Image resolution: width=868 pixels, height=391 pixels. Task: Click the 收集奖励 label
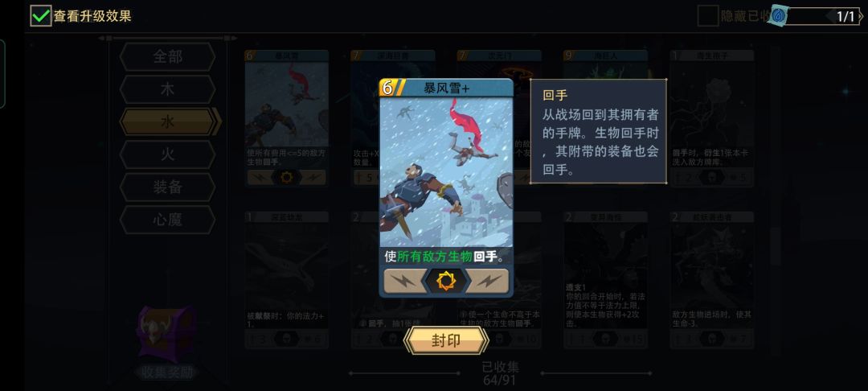click(166, 372)
